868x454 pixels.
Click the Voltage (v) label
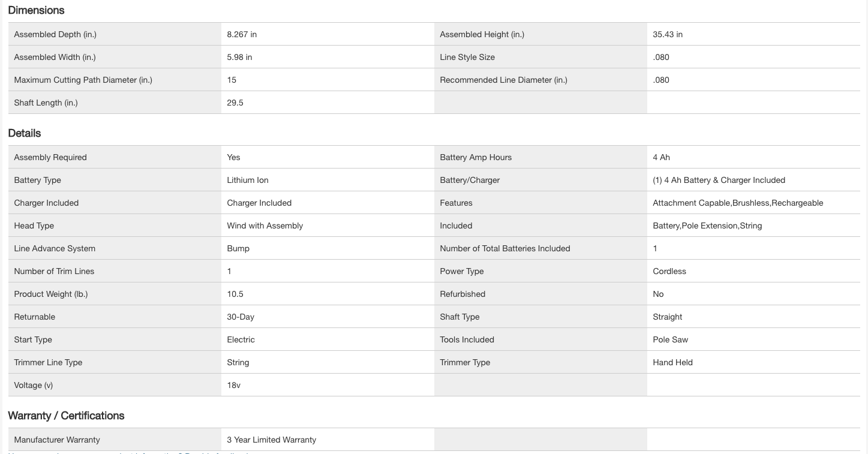click(x=34, y=386)
